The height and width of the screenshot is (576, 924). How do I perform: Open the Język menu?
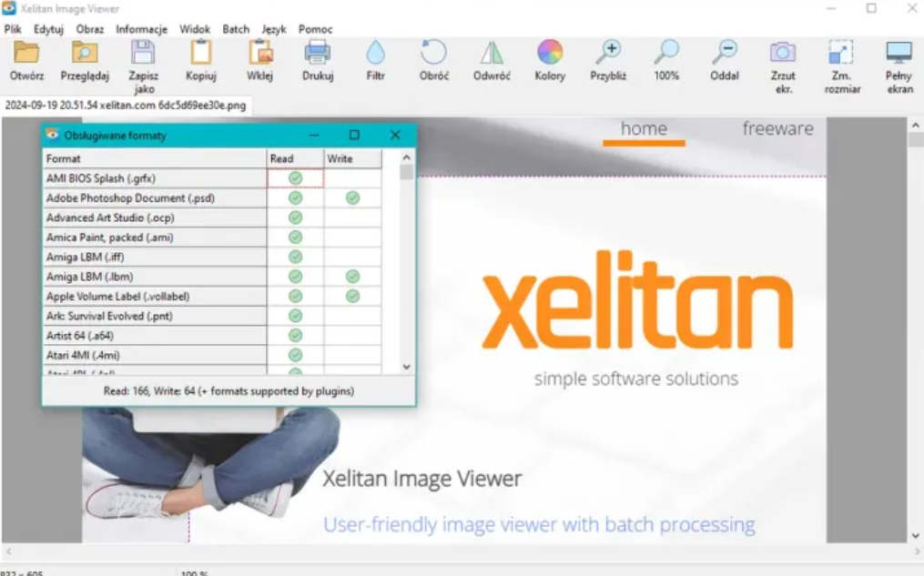[x=273, y=29]
